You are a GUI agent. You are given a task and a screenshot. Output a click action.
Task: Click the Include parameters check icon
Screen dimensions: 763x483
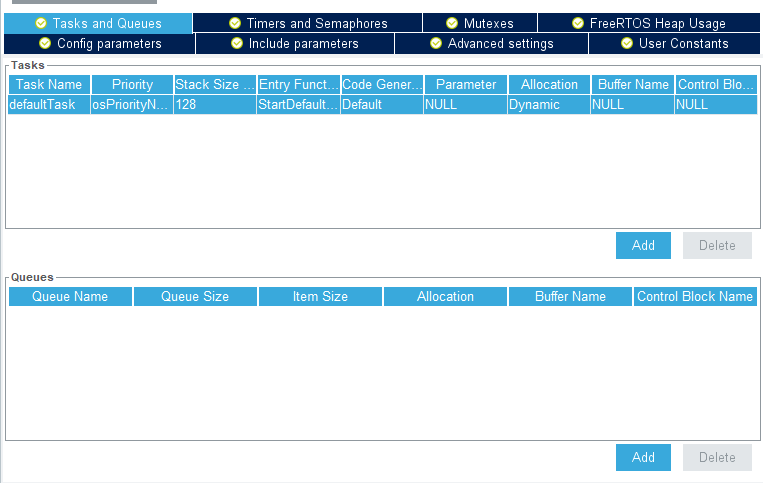[x=237, y=43]
